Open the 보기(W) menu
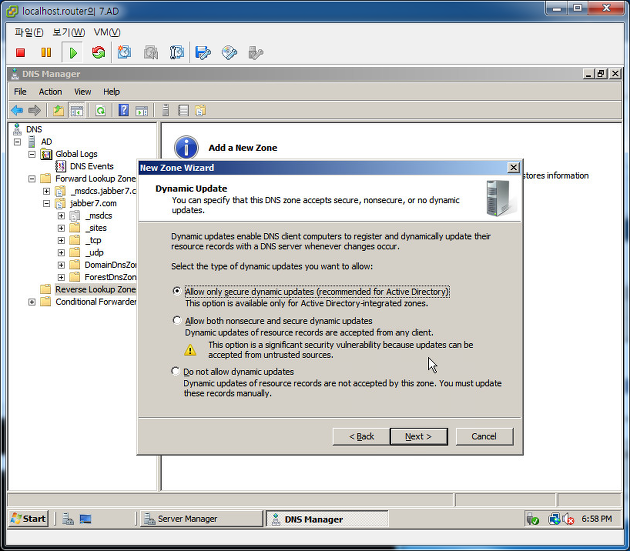The height and width of the screenshot is (551, 630). (x=69, y=32)
